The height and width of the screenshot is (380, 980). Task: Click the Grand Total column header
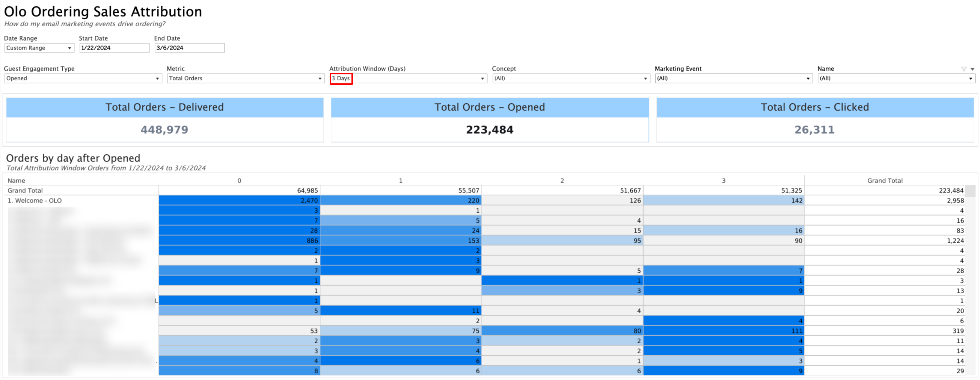[885, 181]
